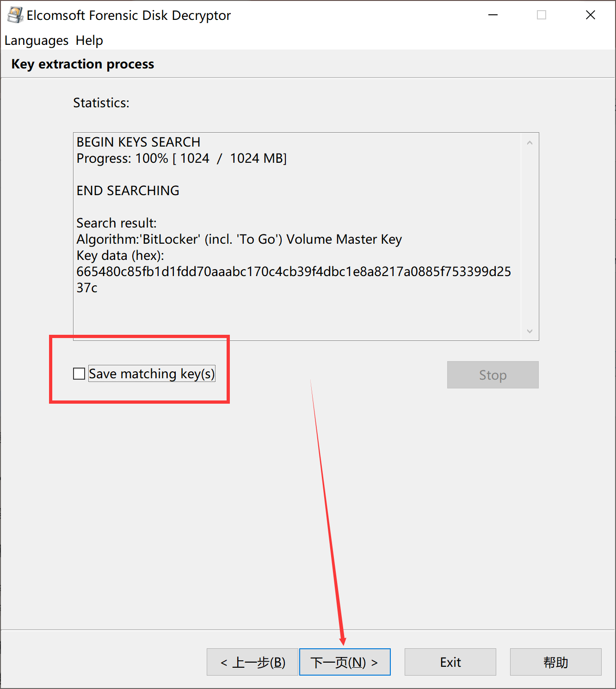The width and height of the screenshot is (616, 689).
Task: Click the Elcomsoft app icon in title bar
Action: point(15,15)
